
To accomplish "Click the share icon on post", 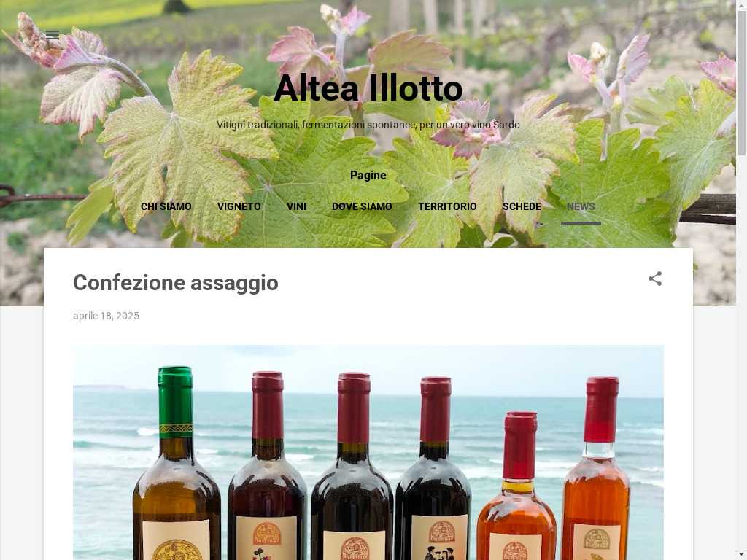I will 655,279.
